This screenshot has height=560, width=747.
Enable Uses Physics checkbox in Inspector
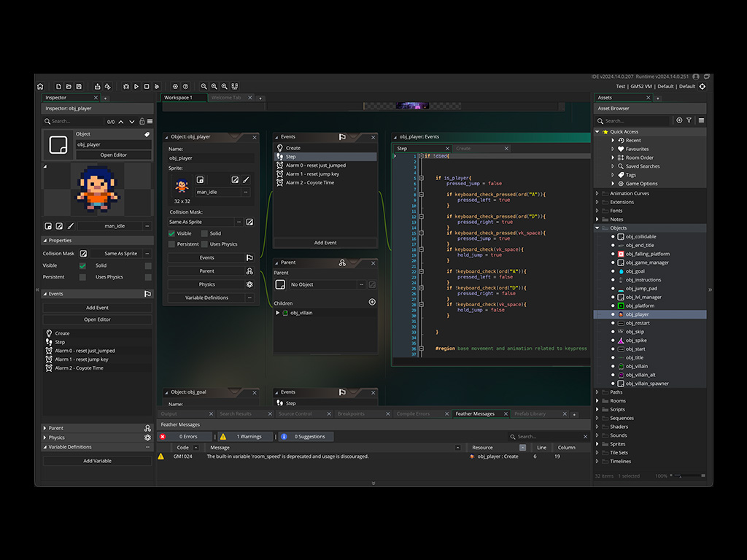148,277
